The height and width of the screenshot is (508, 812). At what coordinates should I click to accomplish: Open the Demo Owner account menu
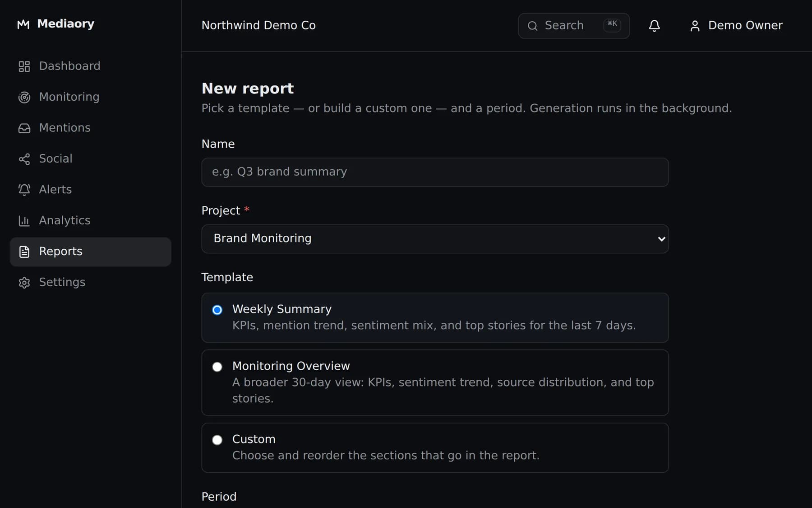click(736, 26)
